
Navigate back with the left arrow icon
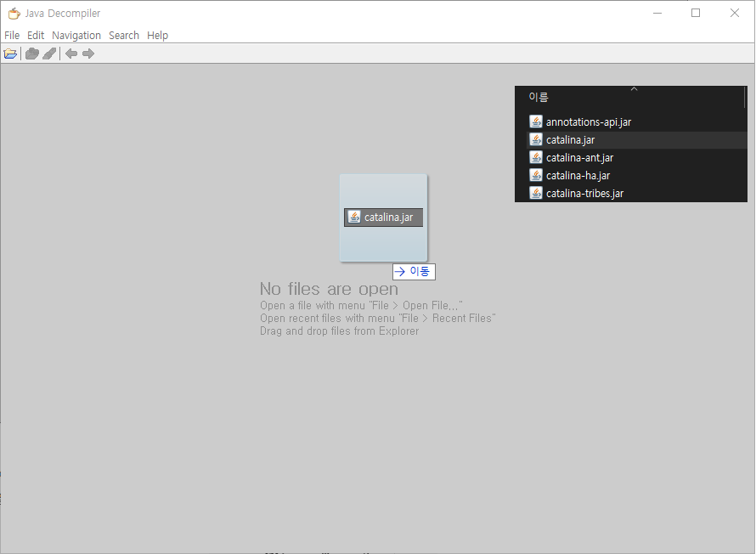pos(71,53)
